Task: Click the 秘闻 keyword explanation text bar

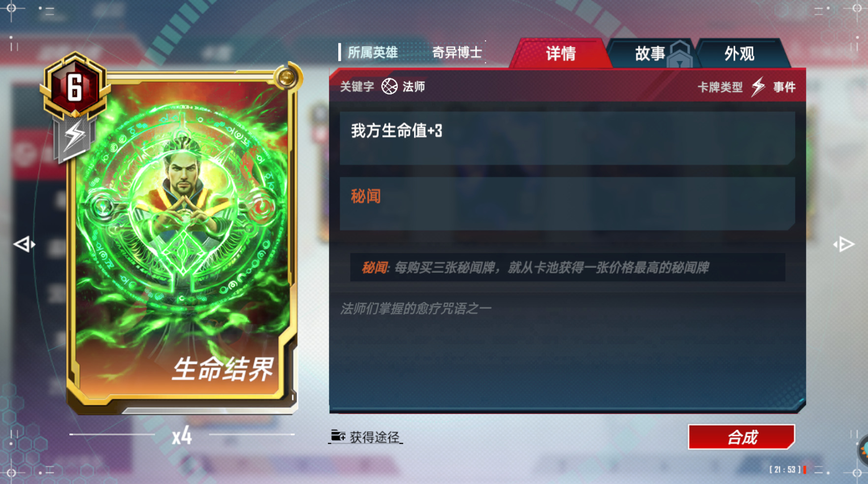Action: (567, 267)
